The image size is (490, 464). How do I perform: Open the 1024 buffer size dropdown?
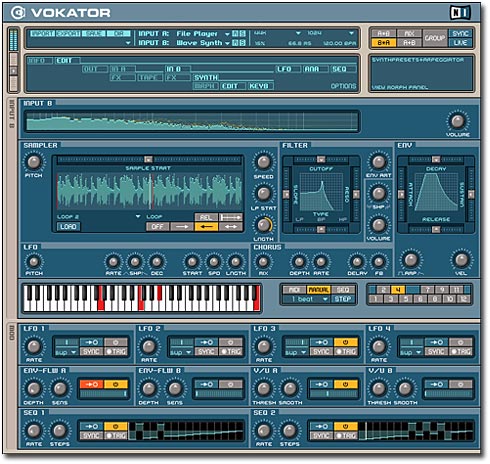[351, 33]
